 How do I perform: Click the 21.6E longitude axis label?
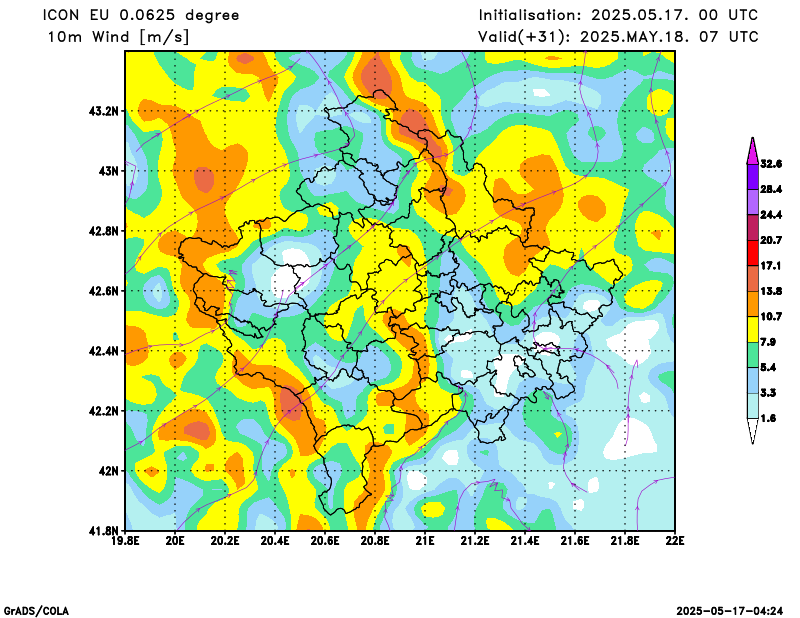click(575, 541)
